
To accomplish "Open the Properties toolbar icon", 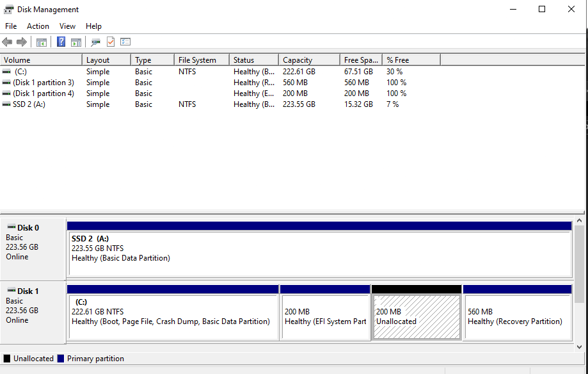I will point(96,42).
